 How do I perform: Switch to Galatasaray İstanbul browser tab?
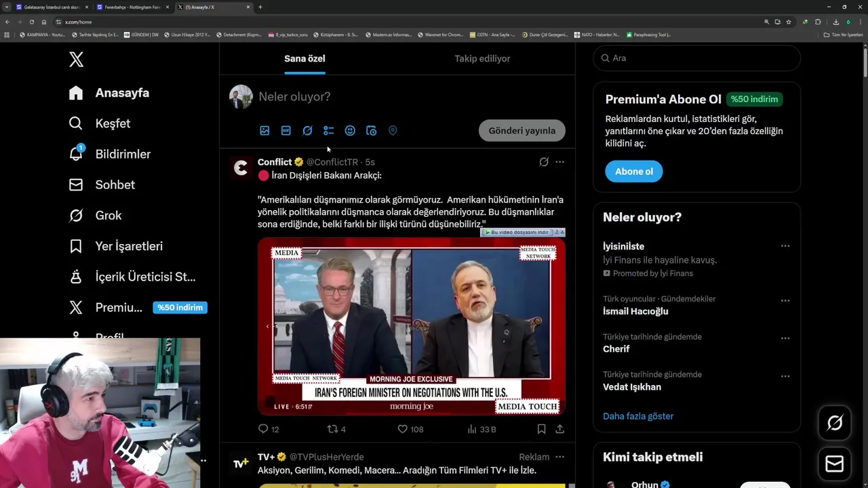tap(52, 7)
